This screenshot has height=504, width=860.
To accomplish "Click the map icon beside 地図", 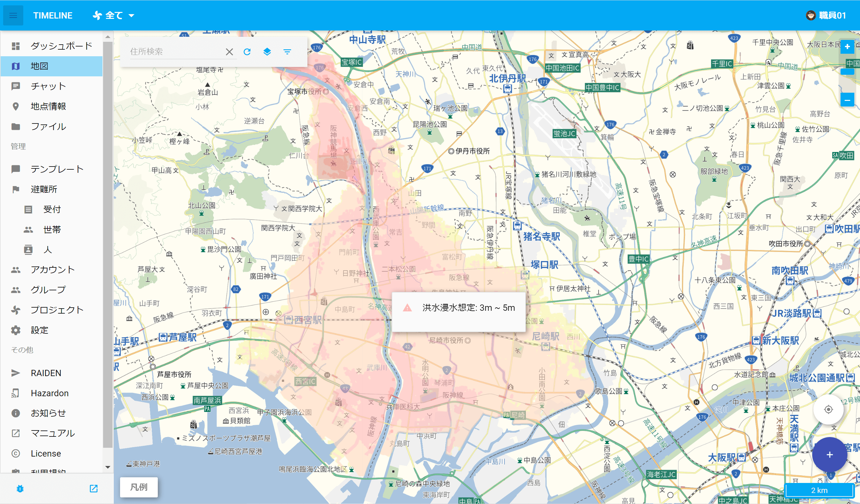I will pos(16,66).
